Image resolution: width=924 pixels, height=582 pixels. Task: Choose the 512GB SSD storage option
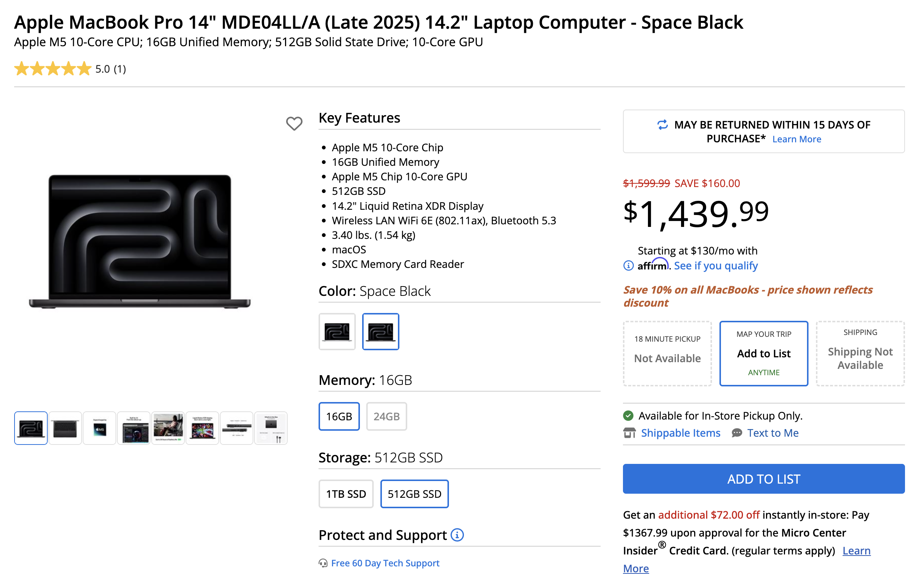(414, 494)
